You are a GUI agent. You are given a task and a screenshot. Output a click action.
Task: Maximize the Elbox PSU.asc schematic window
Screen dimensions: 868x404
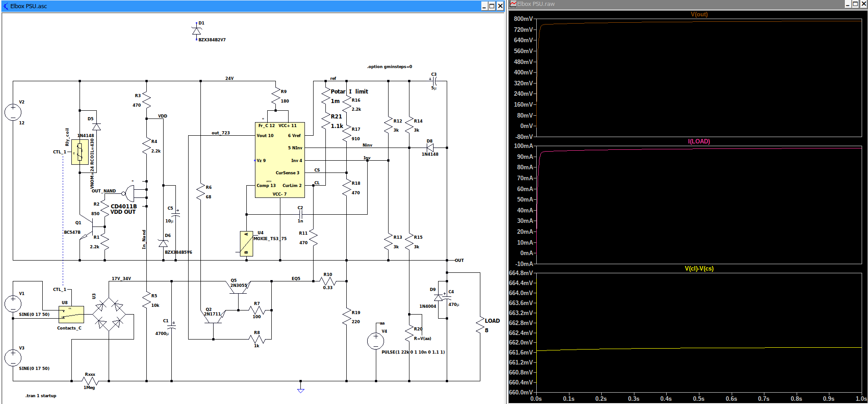492,6
